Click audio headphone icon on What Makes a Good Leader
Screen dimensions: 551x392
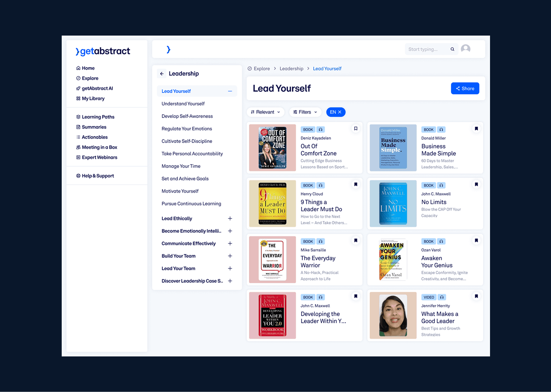(x=442, y=297)
